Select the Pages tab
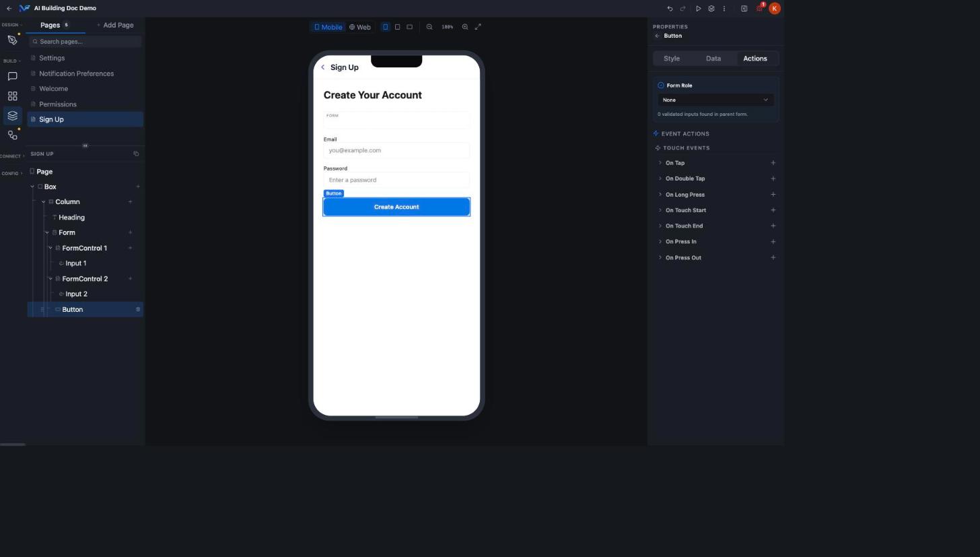The image size is (980, 557). (55, 25)
